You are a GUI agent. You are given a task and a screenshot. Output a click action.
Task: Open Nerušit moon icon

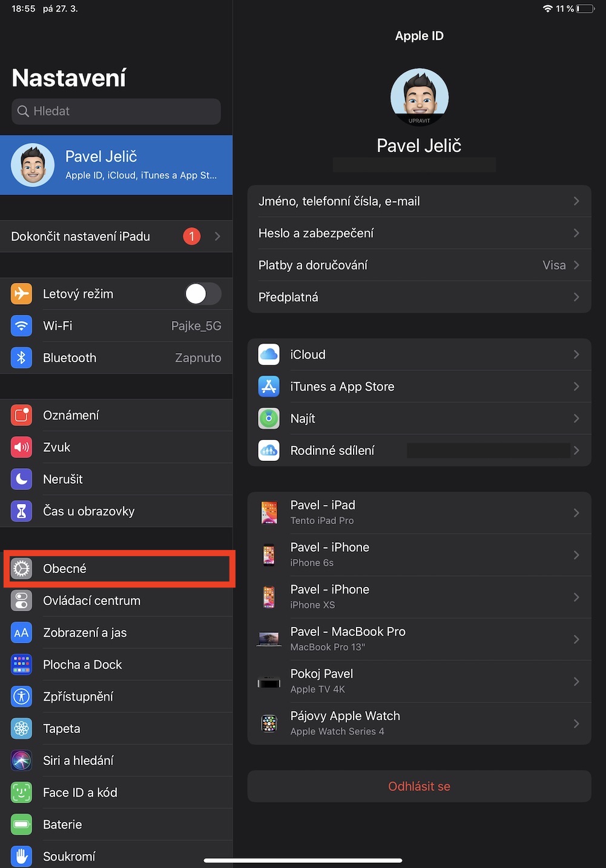(x=21, y=479)
